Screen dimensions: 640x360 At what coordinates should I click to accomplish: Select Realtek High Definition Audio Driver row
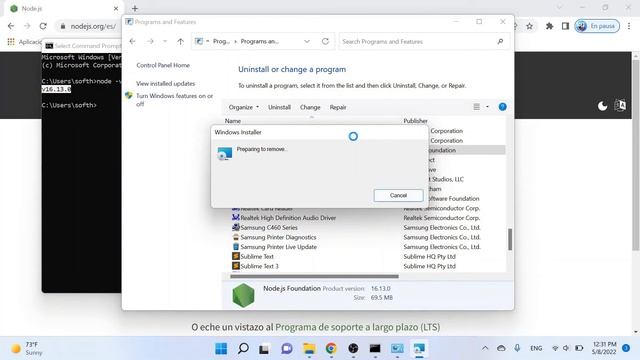[x=288, y=218]
